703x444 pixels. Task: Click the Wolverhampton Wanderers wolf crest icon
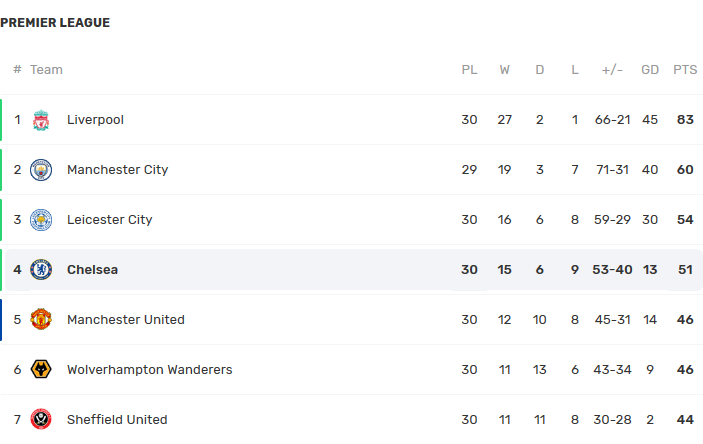pos(41,370)
